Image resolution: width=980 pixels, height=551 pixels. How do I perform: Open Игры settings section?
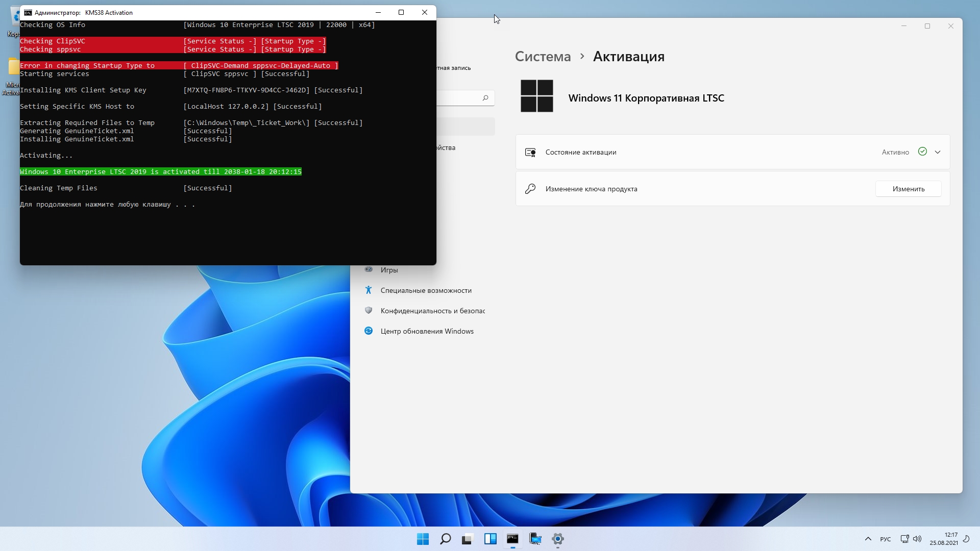(x=389, y=270)
